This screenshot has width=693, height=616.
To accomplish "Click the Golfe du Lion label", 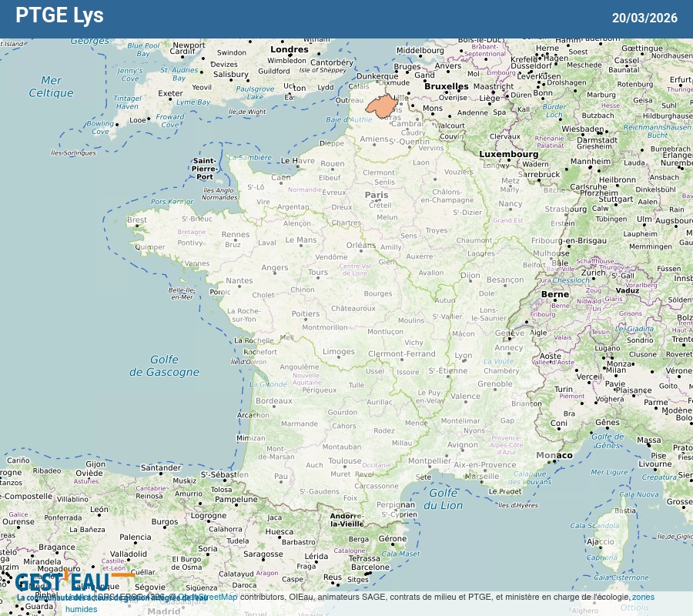I will tap(446, 499).
